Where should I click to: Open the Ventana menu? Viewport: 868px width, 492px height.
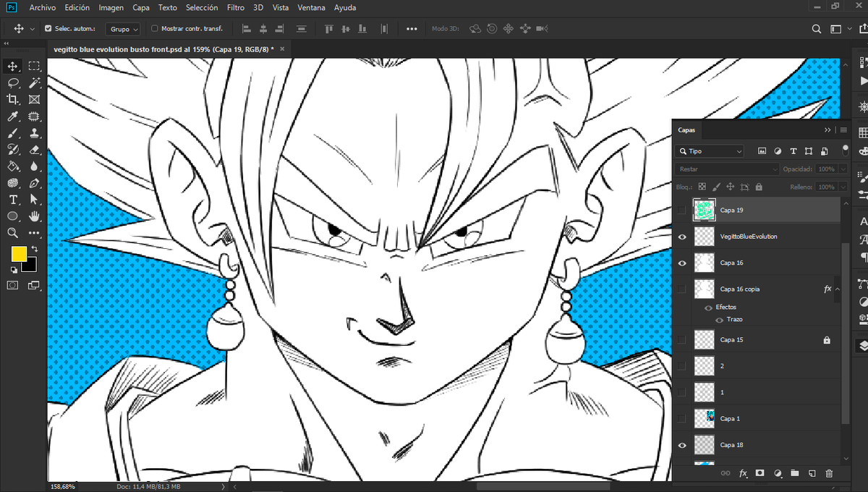[311, 7]
